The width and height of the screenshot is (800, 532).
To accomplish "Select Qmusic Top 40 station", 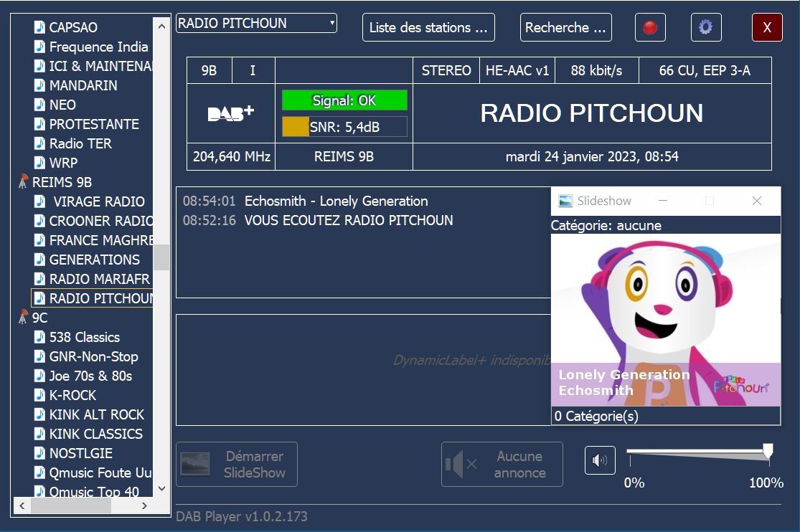I will (94, 492).
